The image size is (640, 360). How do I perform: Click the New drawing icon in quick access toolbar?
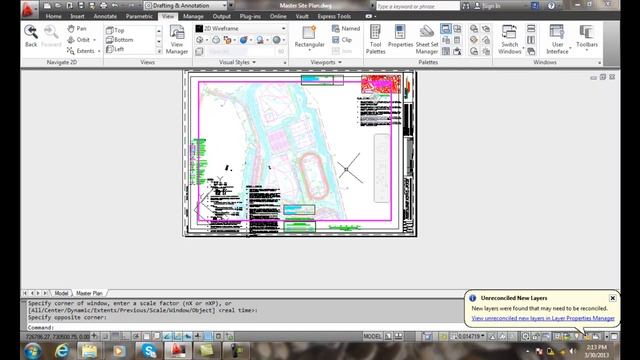(47, 6)
